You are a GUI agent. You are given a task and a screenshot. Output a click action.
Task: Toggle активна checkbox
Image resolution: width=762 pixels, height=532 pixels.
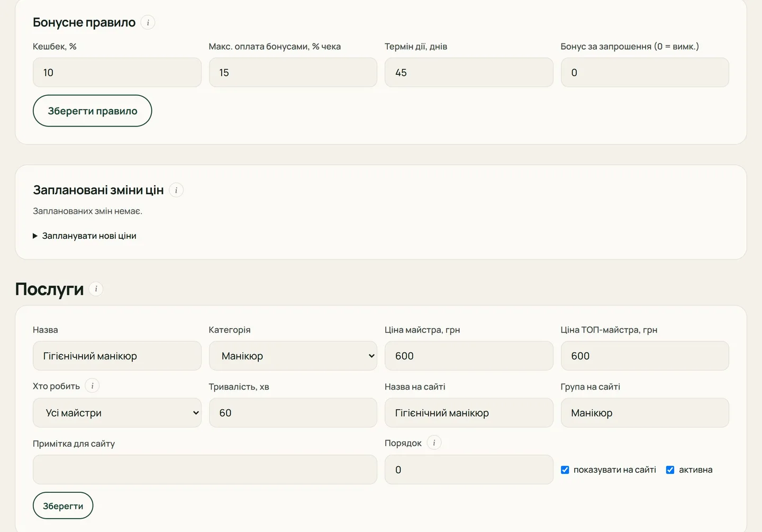click(670, 470)
